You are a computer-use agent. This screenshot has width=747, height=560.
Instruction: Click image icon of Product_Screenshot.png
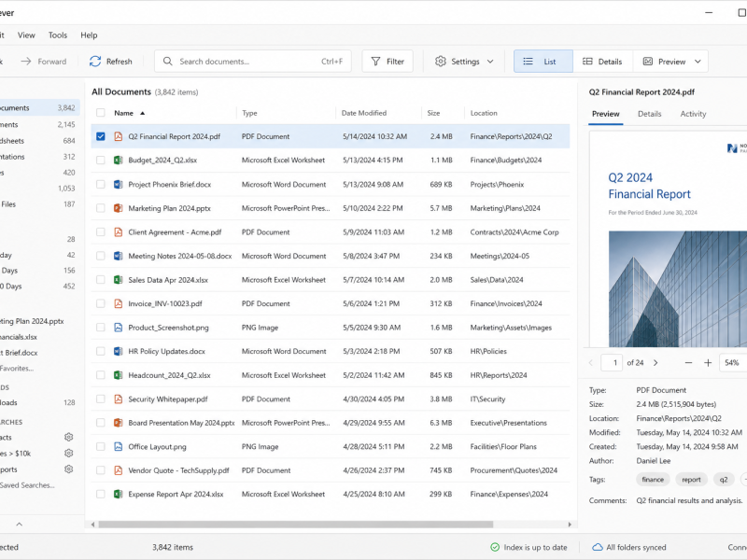(x=119, y=328)
